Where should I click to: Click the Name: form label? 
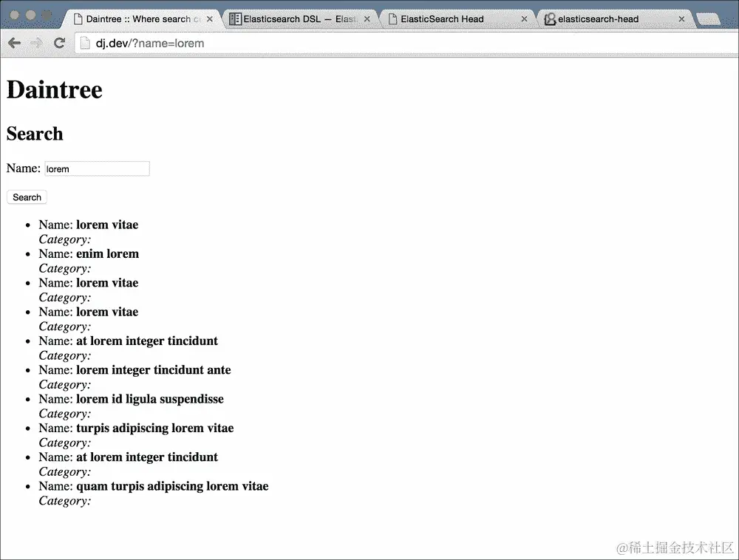[23, 168]
